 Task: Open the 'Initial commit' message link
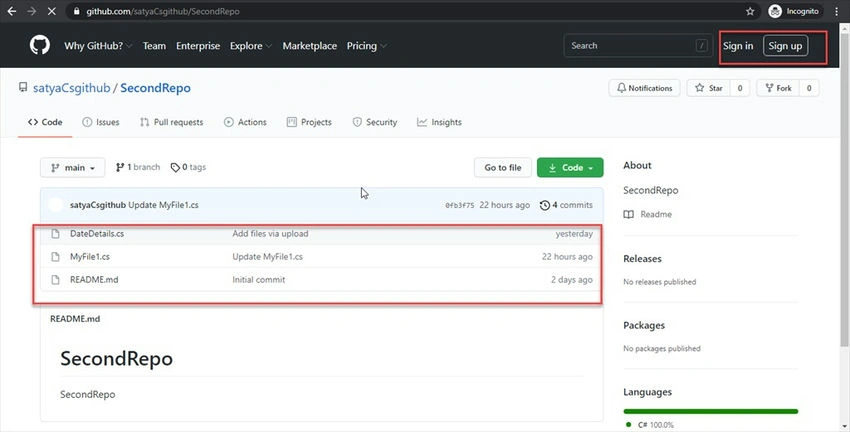coord(259,280)
